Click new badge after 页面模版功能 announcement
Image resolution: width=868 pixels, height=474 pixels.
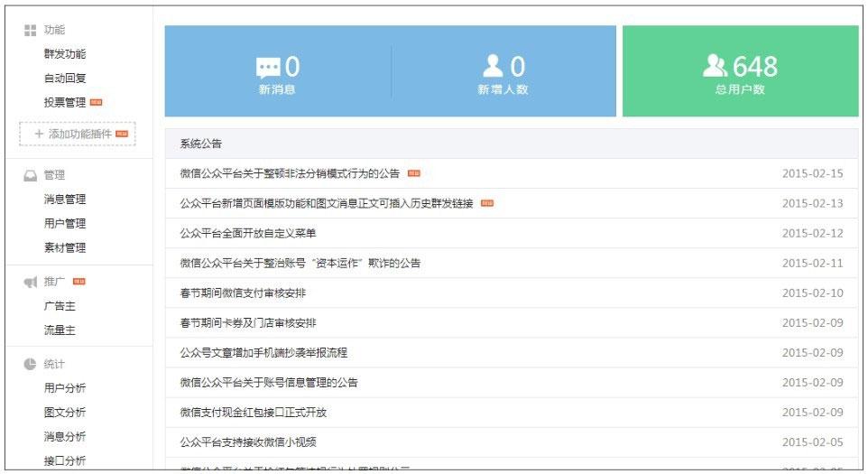(487, 203)
